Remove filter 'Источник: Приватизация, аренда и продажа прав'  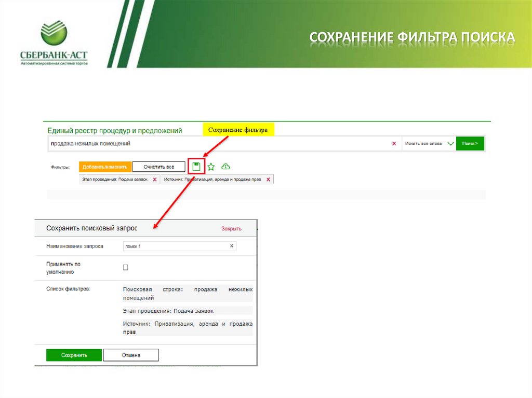click(x=268, y=179)
